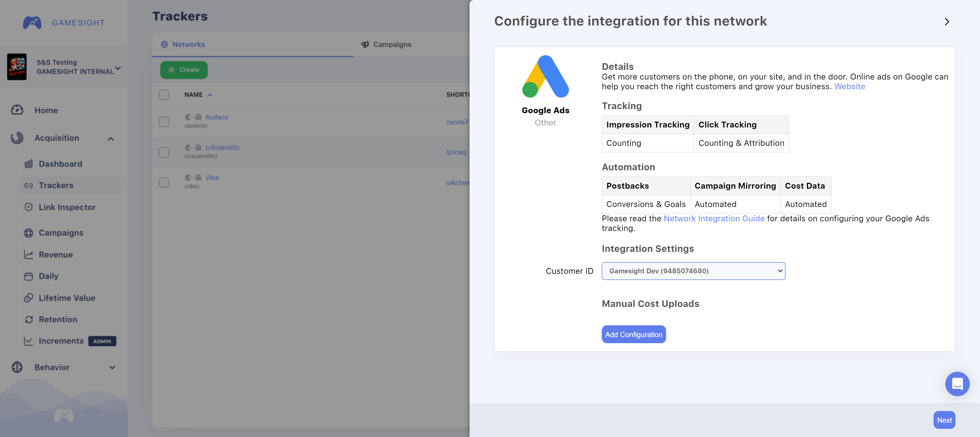Screen dimensions: 980x437
Task: Check the Vibe row checkbox
Action: [164, 182]
